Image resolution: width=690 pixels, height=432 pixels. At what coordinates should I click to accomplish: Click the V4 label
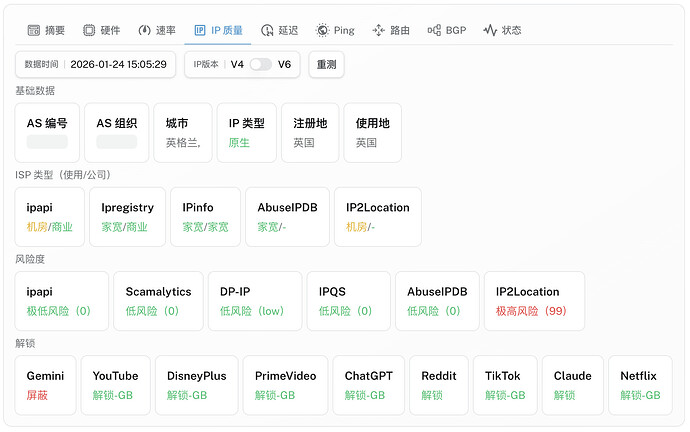point(237,65)
